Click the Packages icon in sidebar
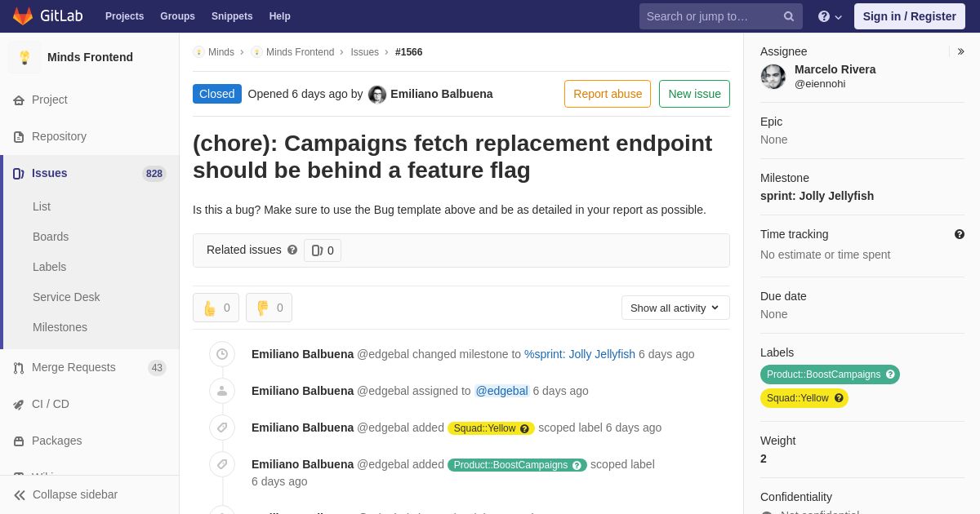The width and height of the screenshot is (980, 514). pos(19,441)
